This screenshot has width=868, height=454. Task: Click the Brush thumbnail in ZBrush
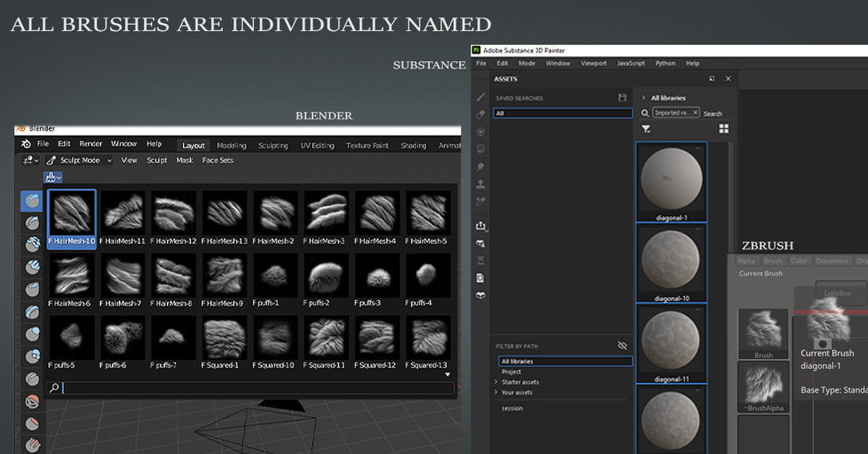coord(764,335)
